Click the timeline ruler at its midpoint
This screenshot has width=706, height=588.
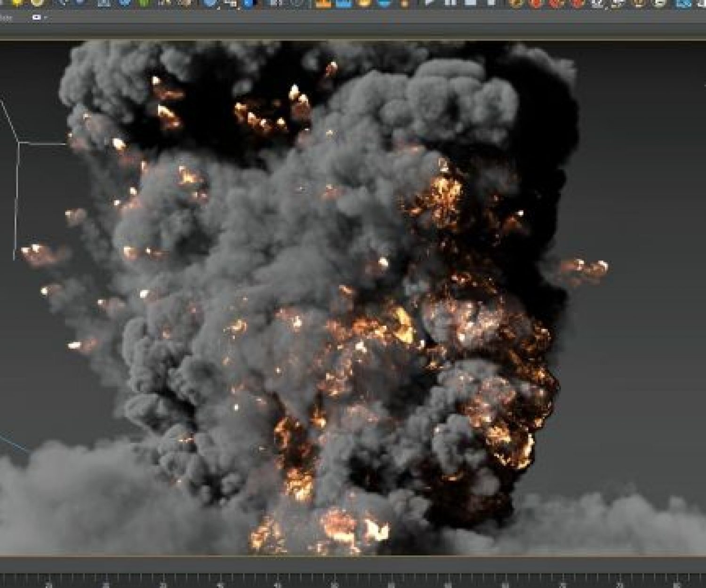click(353, 581)
